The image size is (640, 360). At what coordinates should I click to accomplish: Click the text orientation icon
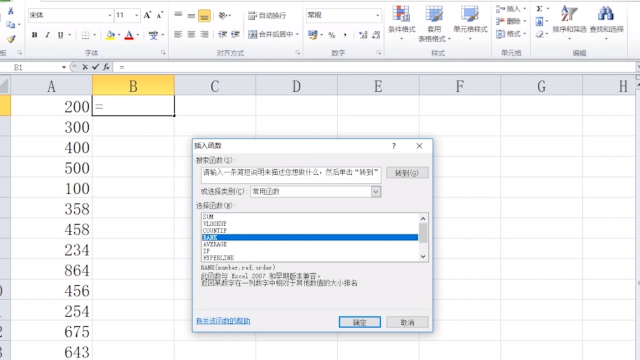(x=223, y=16)
